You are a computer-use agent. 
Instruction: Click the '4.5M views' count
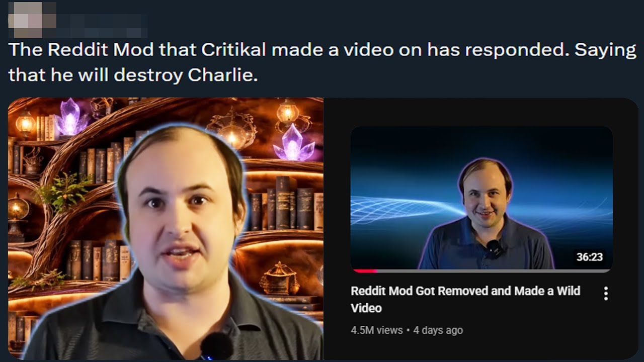click(377, 330)
